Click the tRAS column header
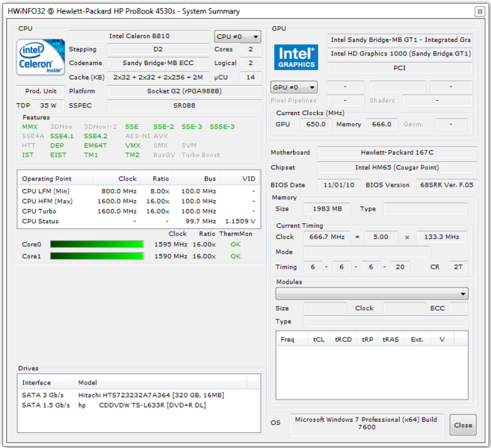Viewport: 491px width, 448px height. [x=390, y=340]
